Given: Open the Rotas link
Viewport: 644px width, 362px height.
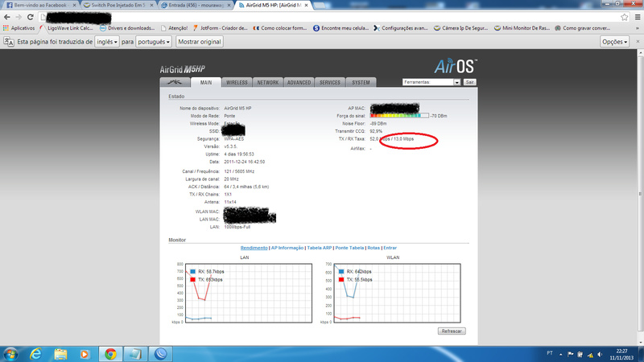Looking at the screenshot, I should (374, 248).
